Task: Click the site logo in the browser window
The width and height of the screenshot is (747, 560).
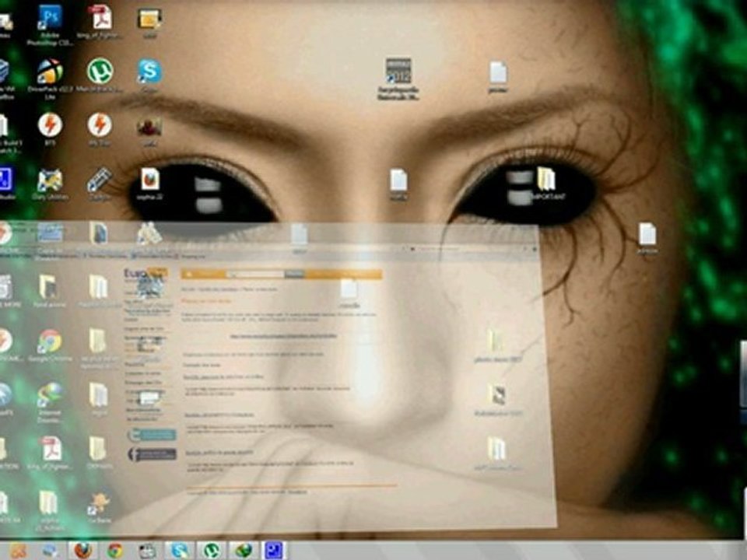Action: tap(146, 274)
